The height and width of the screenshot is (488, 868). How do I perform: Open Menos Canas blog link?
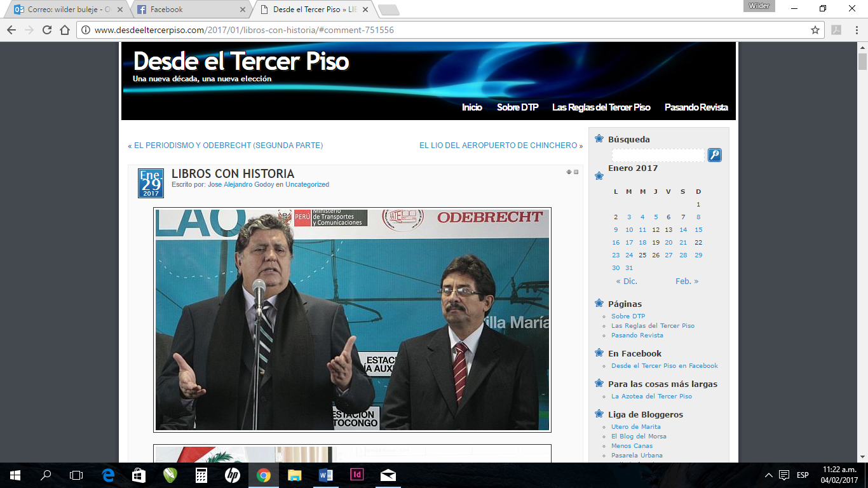tap(632, 445)
